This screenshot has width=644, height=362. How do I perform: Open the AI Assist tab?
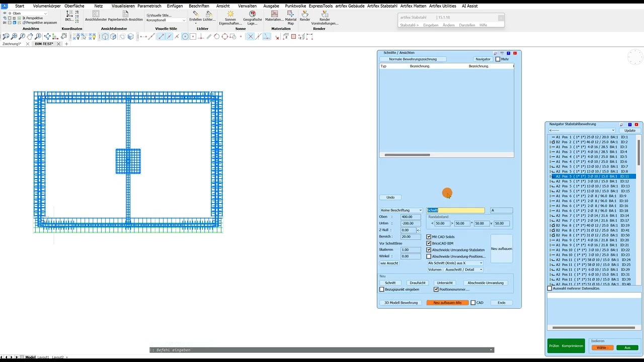[x=470, y=6]
